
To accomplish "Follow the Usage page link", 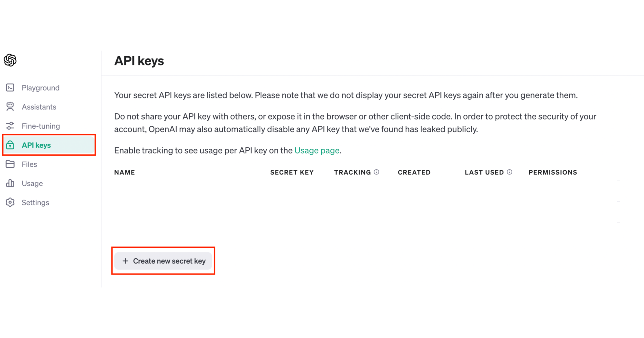I will coord(317,151).
